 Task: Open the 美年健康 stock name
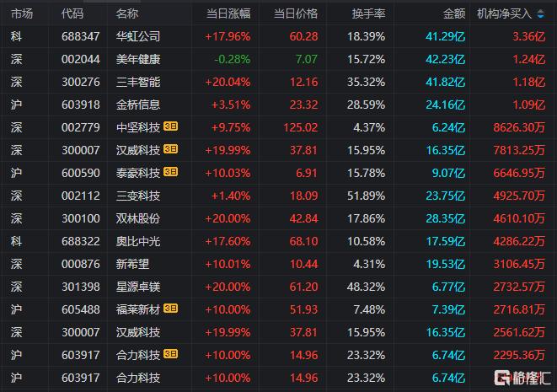pyautogui.click(x=138, y=59)
